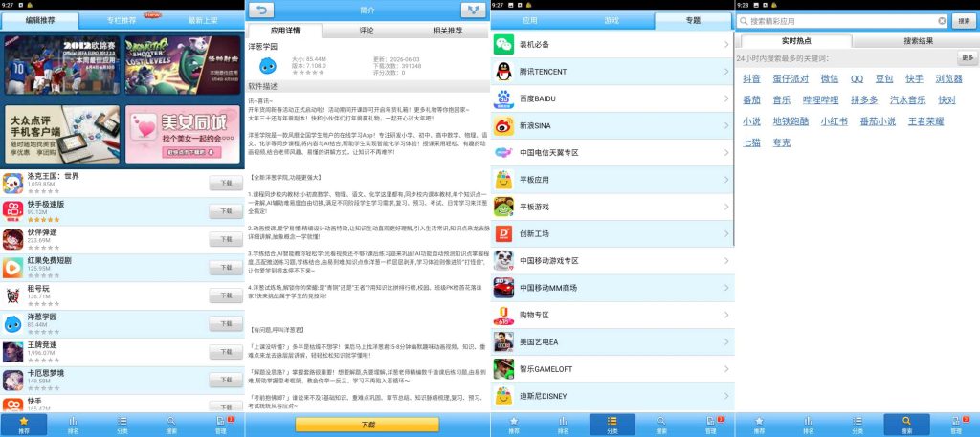This screenshot has height=437, width=980.
Task: Tap the icon beside 智乐GAMELOFT
Action: click(x=503, y=369)
